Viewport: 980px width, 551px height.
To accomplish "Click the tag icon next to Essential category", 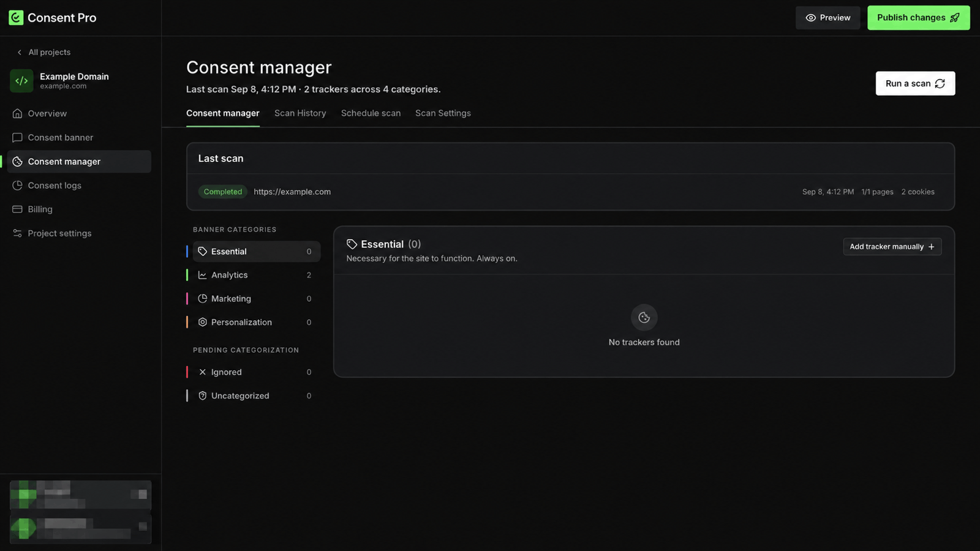I will pos(202,252).
